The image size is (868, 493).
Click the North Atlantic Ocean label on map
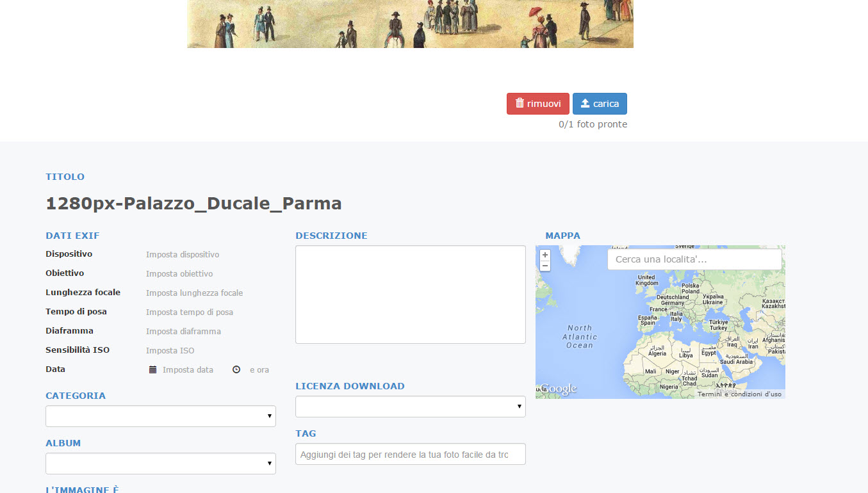(580, 337)
